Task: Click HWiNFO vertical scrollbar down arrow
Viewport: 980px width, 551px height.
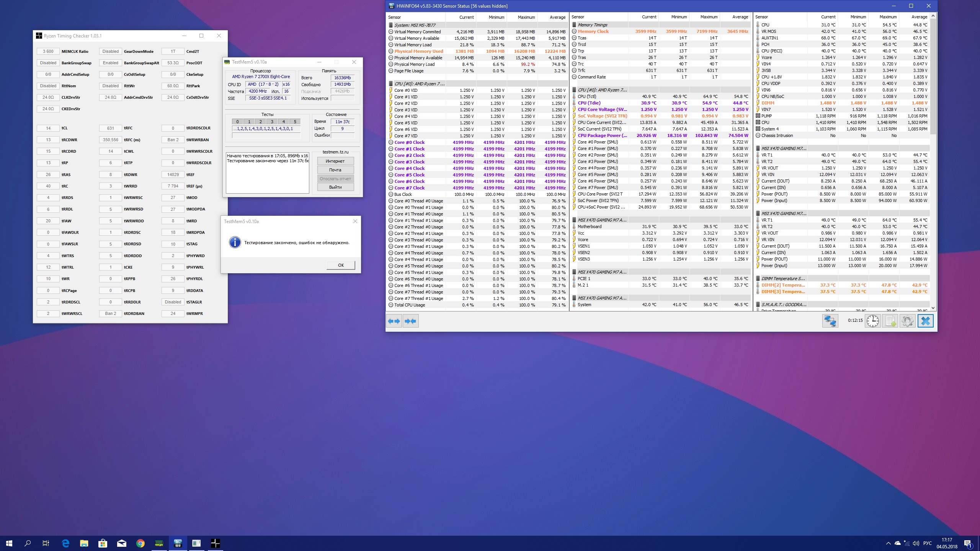Action: pyautogui.click(x=933, y=308)
